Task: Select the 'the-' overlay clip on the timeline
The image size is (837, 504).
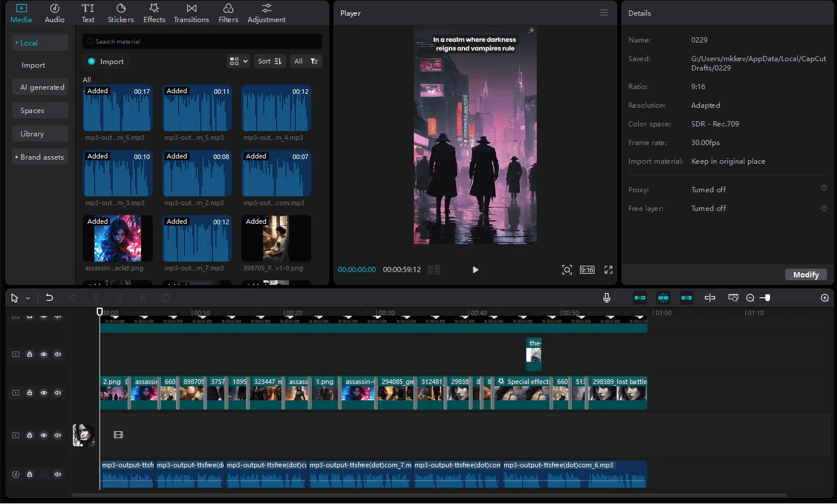Action: [x=534, y=354]
